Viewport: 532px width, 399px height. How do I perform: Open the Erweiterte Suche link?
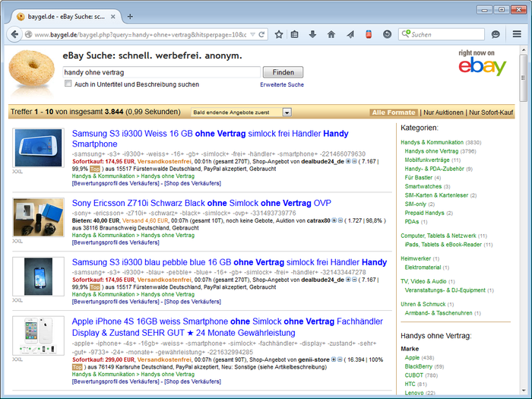tap(282, 84)
